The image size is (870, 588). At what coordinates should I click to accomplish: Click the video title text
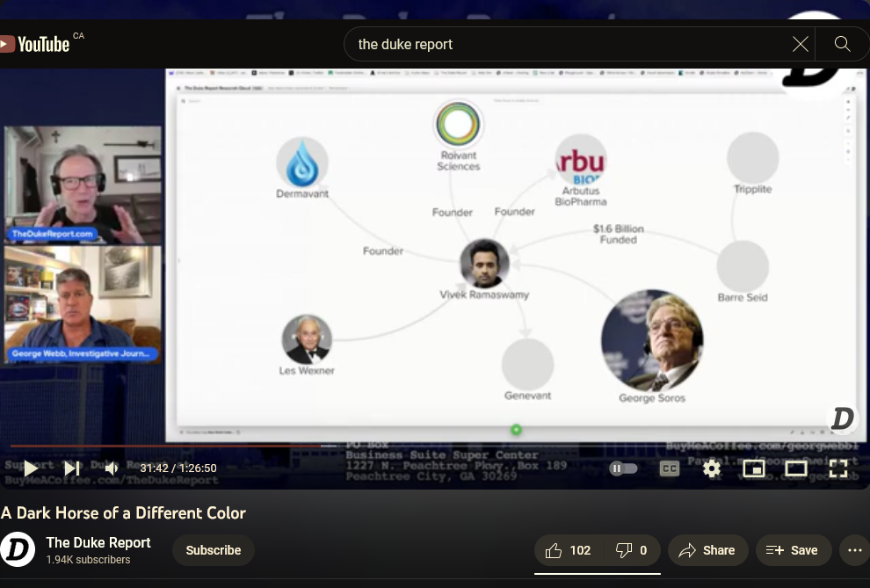coord(123,512)
